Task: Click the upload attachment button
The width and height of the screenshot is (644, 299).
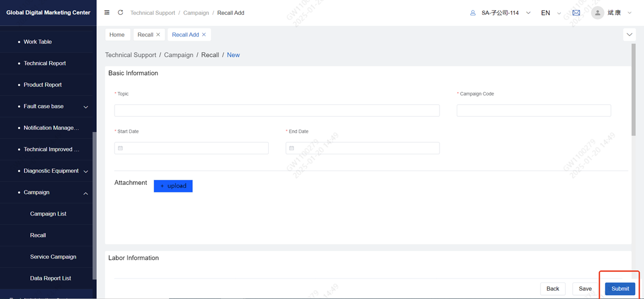Action: [173, 186]
